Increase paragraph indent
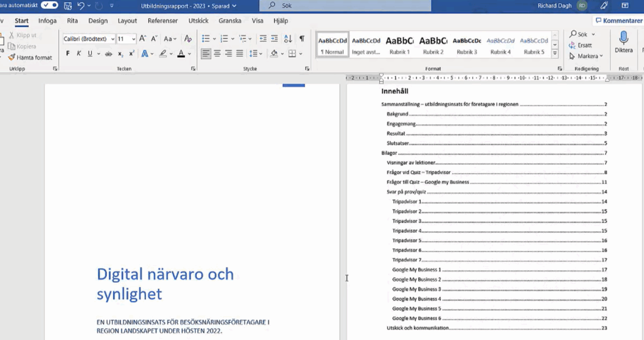 point(274,38)
